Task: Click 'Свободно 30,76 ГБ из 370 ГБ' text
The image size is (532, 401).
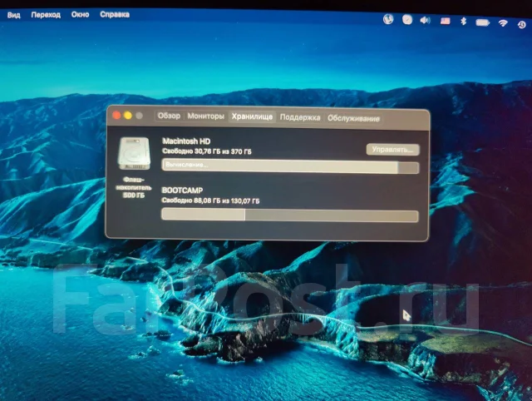Action: (207, 151)
